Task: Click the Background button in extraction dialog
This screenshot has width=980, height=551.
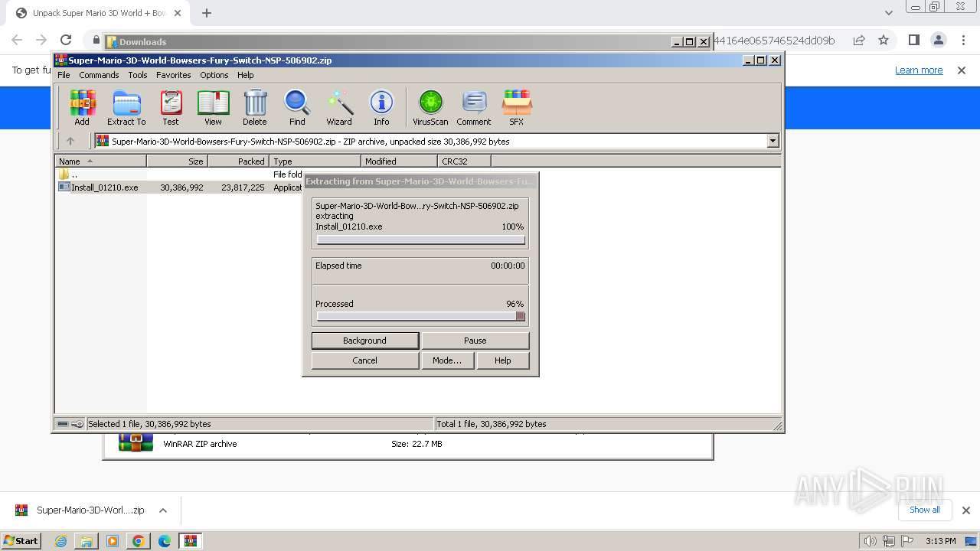Action: tap(365, 341)
